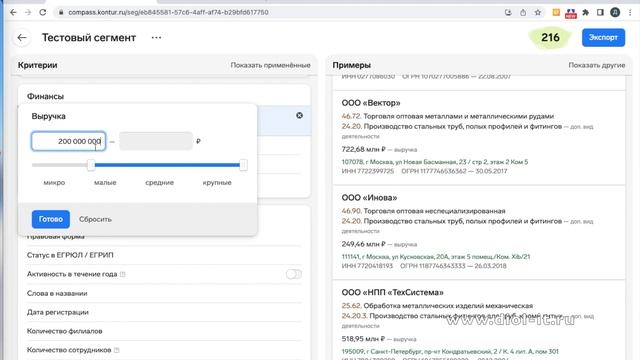Click the address bar URL

[x=168, y=13]
